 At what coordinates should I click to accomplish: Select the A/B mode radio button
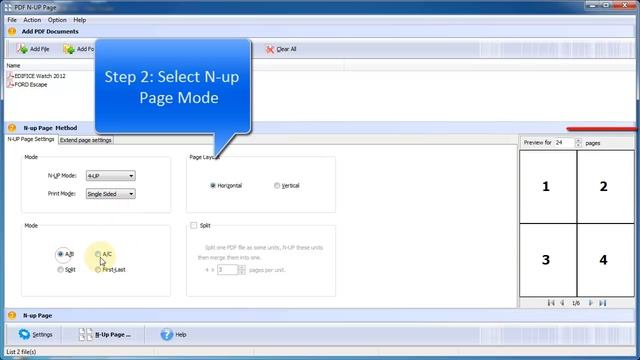(60, 254)
